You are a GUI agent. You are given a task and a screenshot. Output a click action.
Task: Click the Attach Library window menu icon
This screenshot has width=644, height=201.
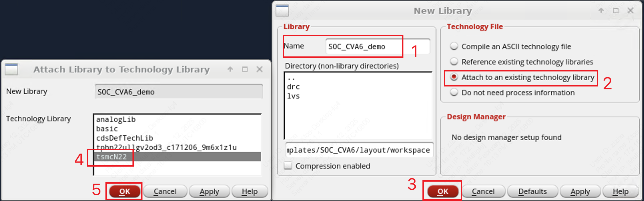11,69
